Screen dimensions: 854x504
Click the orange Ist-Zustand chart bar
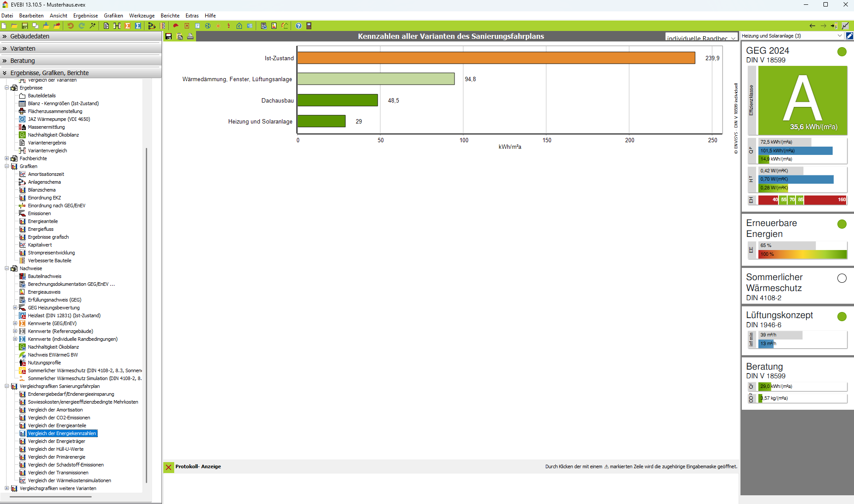(496, 58)
